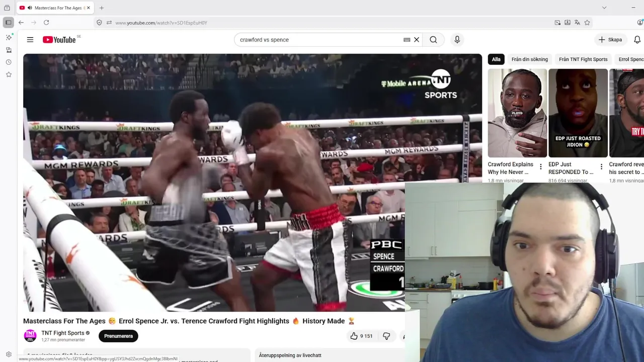Open options for EDP Just RESPONDED video

tap(601, 166)
